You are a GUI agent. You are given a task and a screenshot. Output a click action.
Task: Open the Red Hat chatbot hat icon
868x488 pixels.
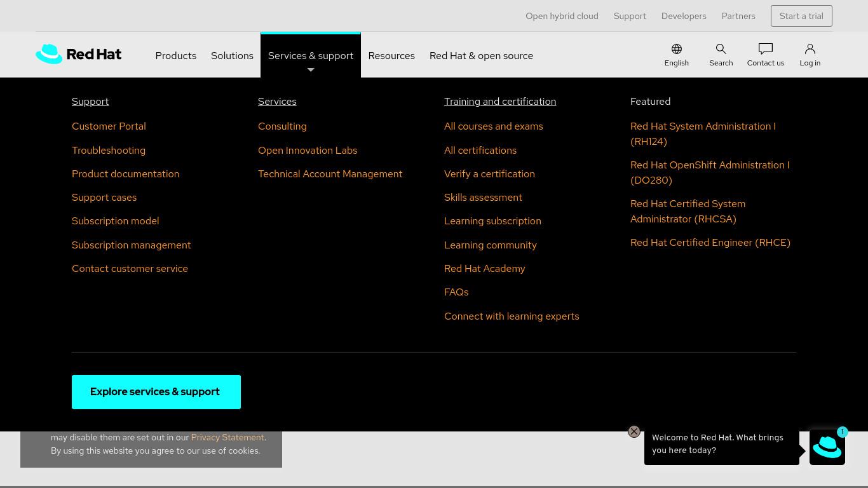coord(827,447)
